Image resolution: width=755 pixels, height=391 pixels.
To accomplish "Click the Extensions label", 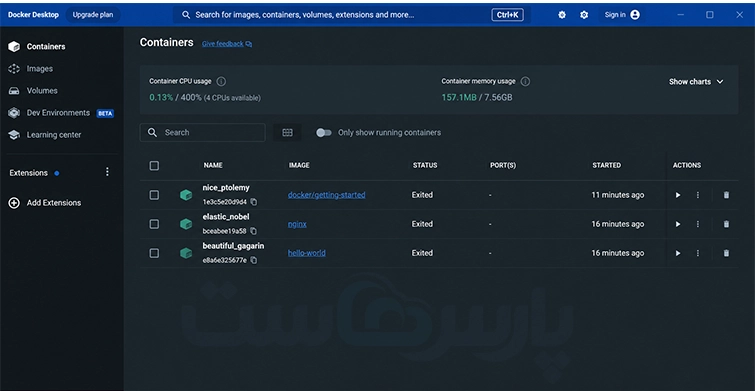I will (28, 173).
